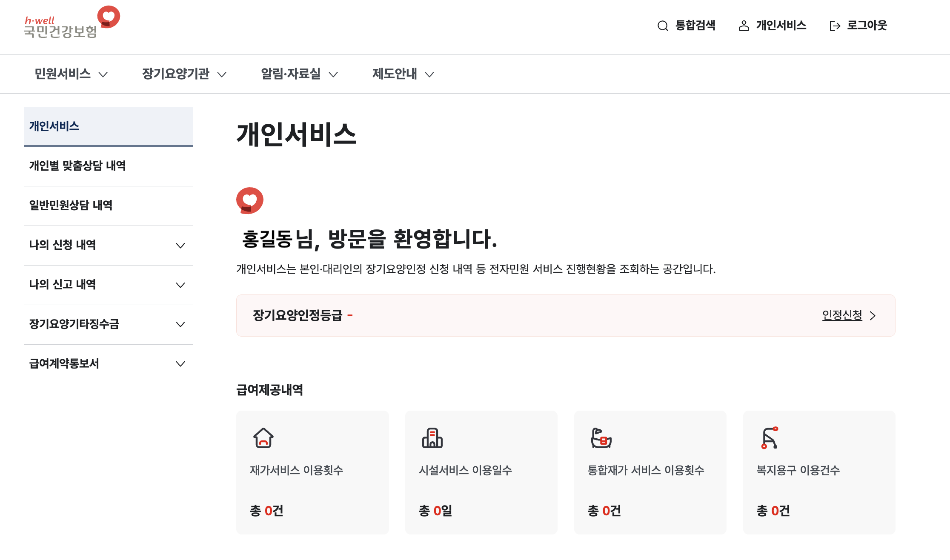Expand the 장기요양기관 dropdown chevron
The image size is (950, 560).
pos(222,75)
